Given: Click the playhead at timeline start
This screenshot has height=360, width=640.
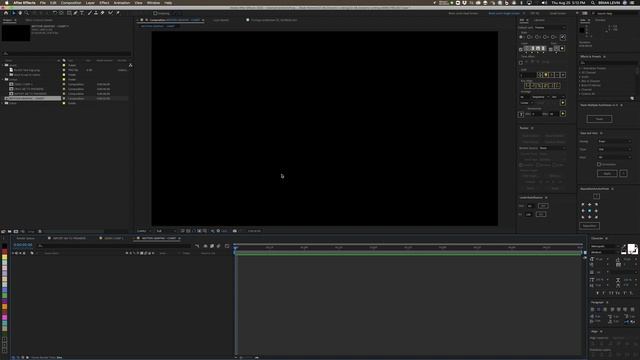Looking at the screenshot, I should click(x=236, y=247).
